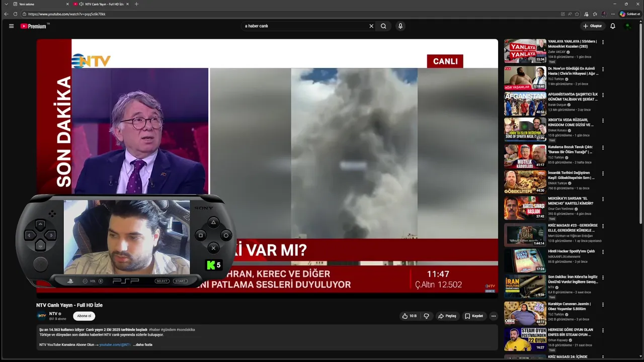Open Hintli Hacker Spotify'ımı Çaldı thumbnail

pyautogui.click(x=525, y=260)
